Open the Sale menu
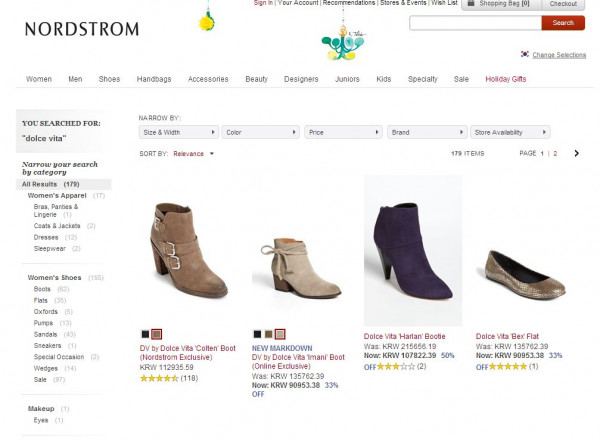600x442 pixels. pos(461,79)
